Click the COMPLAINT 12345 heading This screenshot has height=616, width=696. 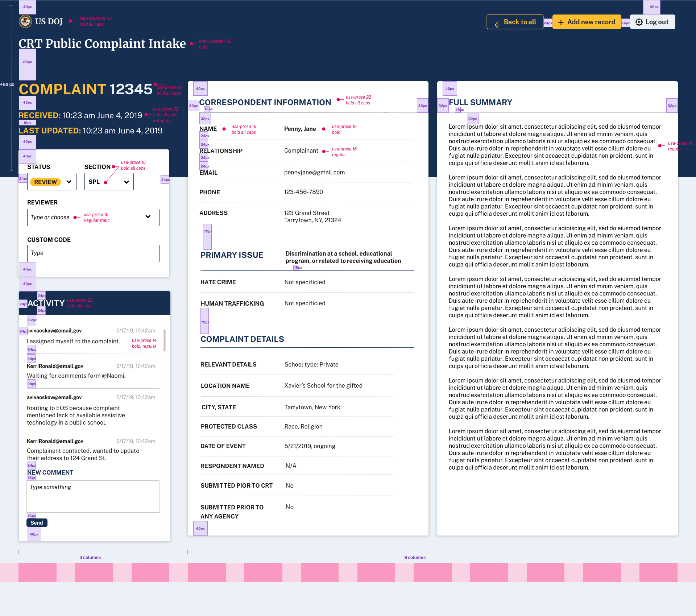click(86, 89)
